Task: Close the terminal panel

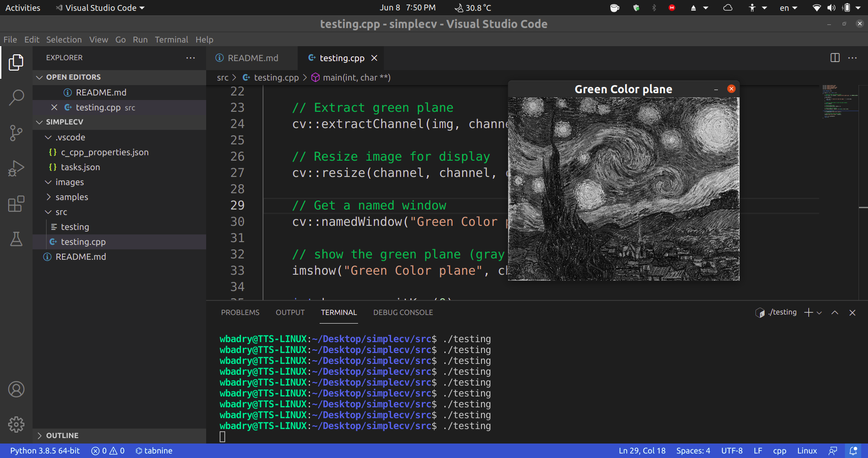Action: pyautogui.click(x=853, y=313)
